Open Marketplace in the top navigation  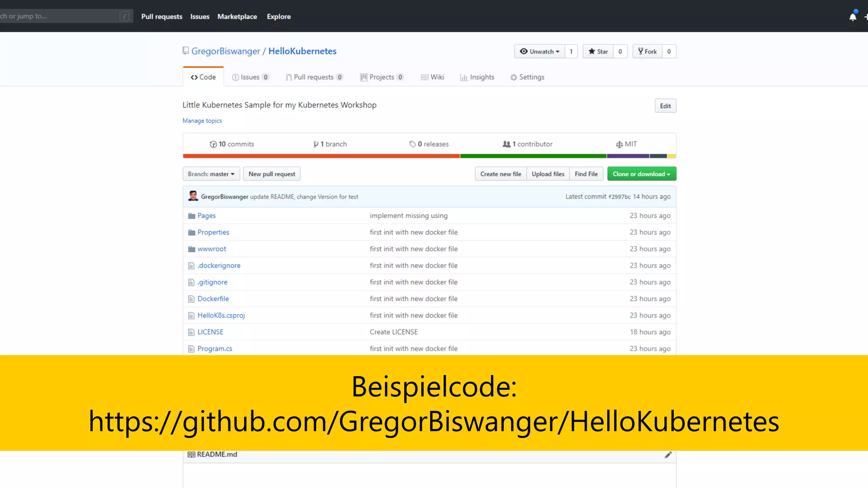pyautogui.click(x=237, y=17)
